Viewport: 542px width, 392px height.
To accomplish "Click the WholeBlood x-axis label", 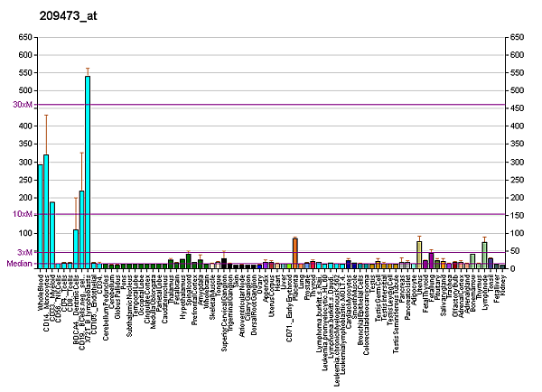I will tap(42, 293).
